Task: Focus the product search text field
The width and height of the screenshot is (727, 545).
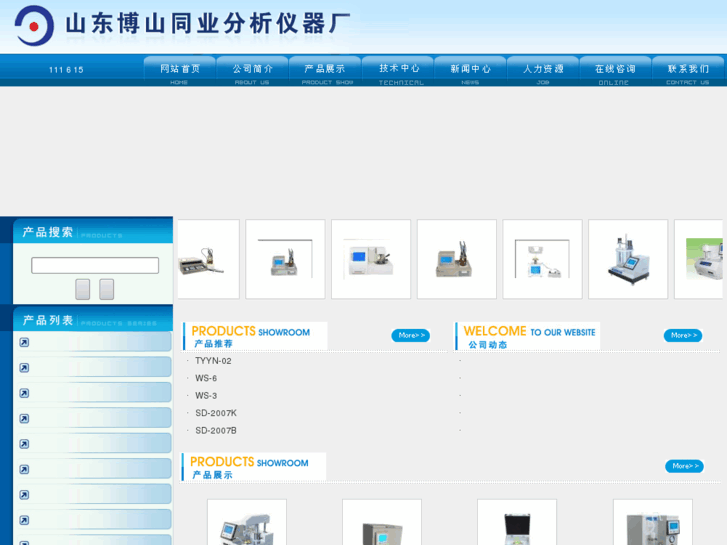Action: tap(95, 265)
